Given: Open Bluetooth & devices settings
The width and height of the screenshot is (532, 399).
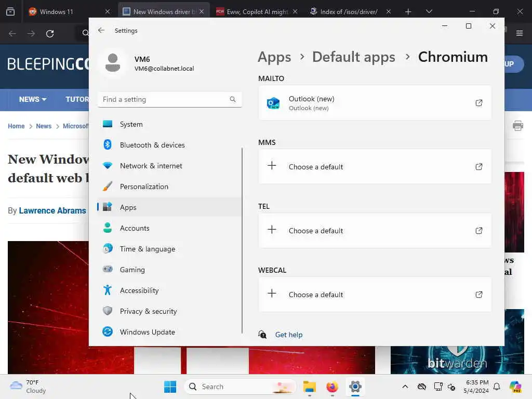Looking at the screenshot, I should 169,145.
